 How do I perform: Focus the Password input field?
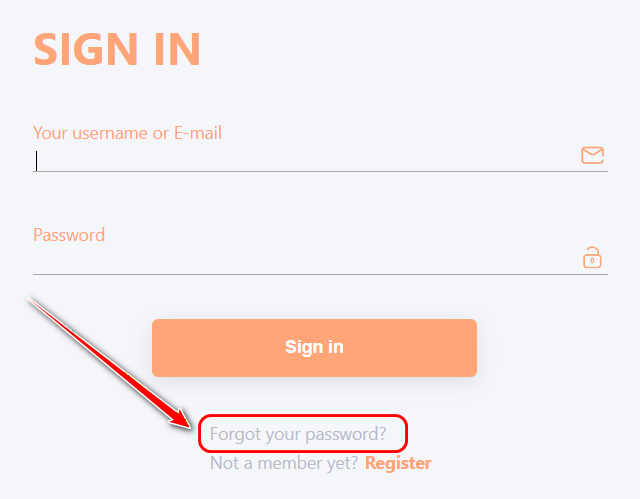coord(300,260)
